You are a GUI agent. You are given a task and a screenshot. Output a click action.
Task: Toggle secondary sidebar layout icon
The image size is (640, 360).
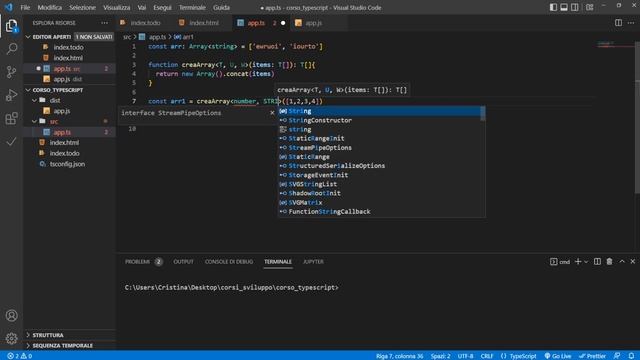tap(574, 7)
